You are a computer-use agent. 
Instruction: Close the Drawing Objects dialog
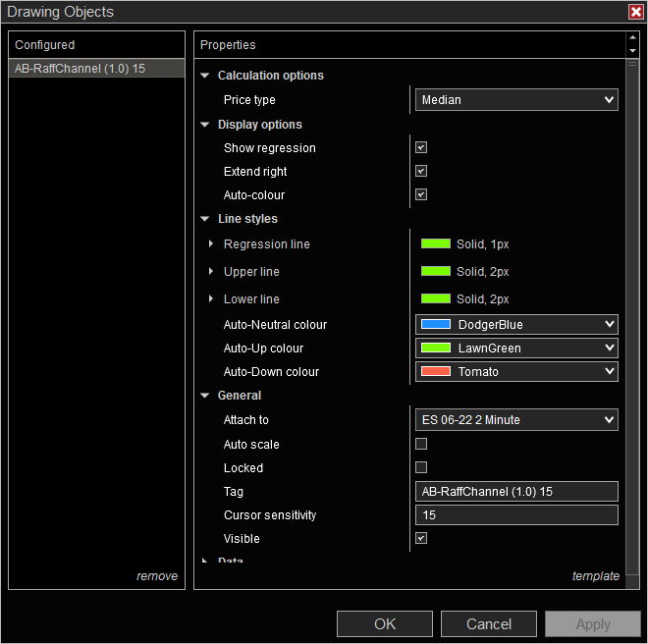click(x=635, y=12)
